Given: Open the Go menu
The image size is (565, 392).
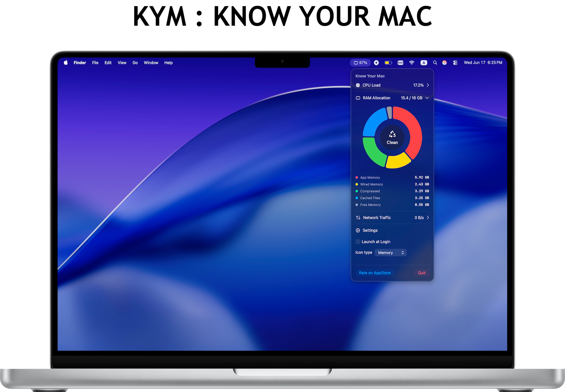Looking at the screenshot, I should pos(135,63).
